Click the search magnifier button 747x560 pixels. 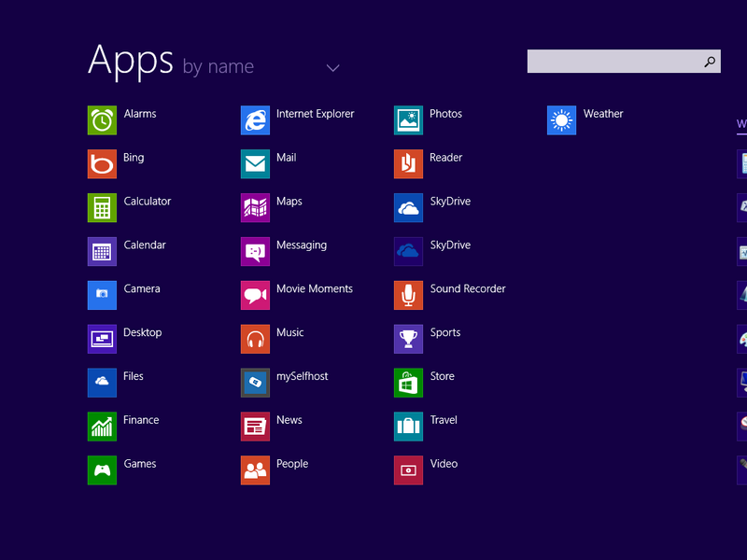pyautogui.click(x=711, y=62)
